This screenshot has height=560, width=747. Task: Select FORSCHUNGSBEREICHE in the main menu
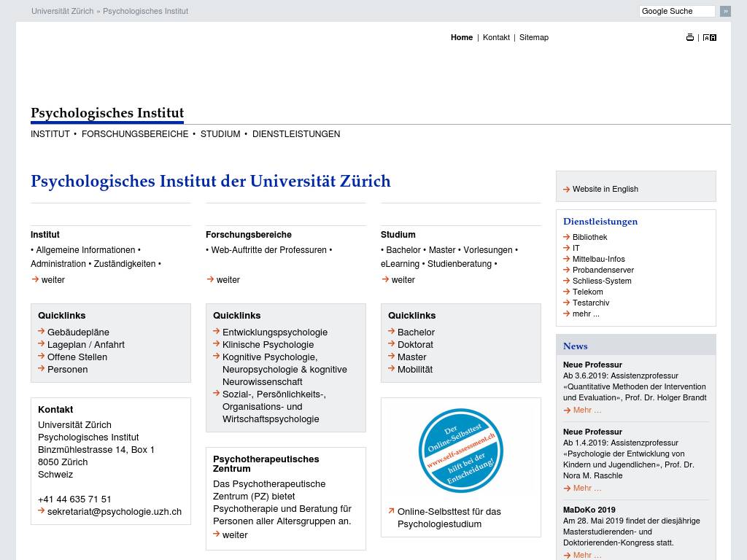(135, 134)
